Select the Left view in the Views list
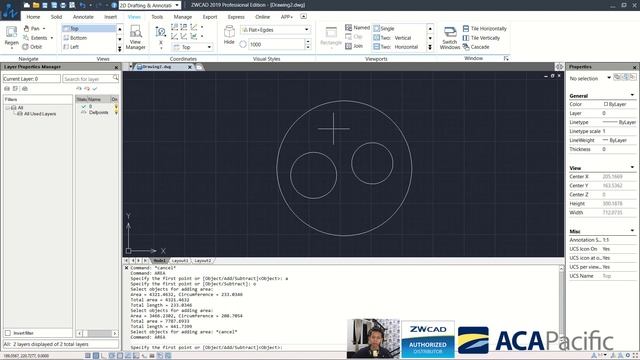Screen dimensions: 640x360 pyautogui.click(x=89, y=47)
